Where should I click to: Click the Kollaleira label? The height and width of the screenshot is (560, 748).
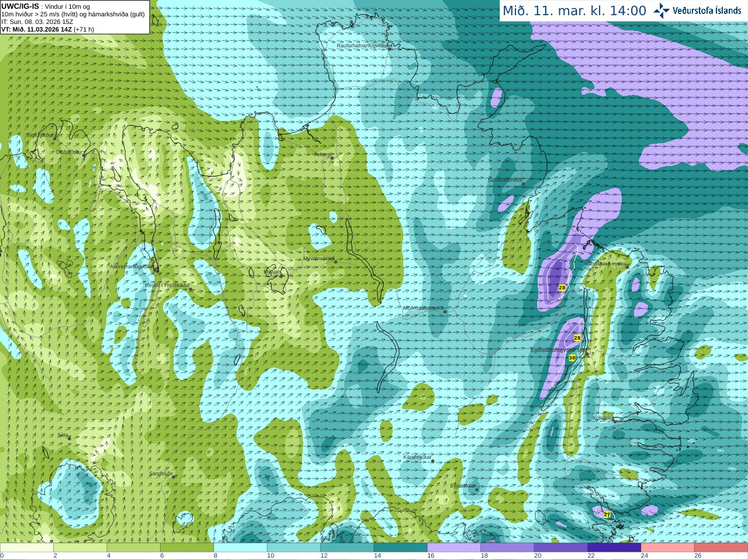[x=603, y=418]
